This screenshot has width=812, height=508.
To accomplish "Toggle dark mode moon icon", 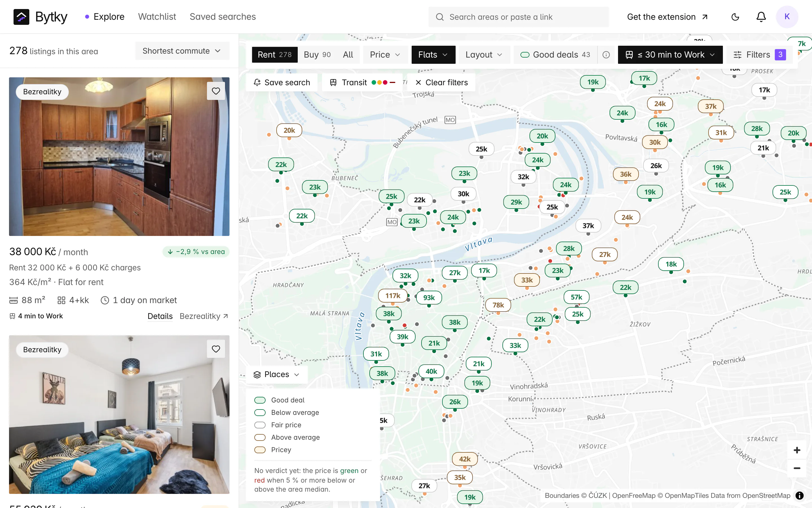I will [735, 17].
